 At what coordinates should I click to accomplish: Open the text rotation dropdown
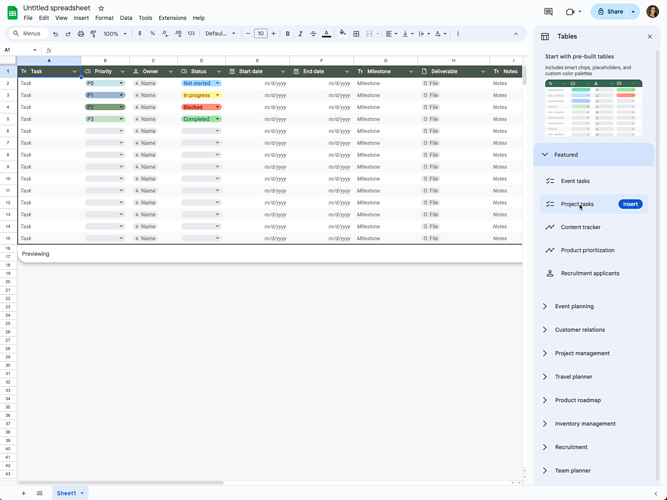click(440, 34)
